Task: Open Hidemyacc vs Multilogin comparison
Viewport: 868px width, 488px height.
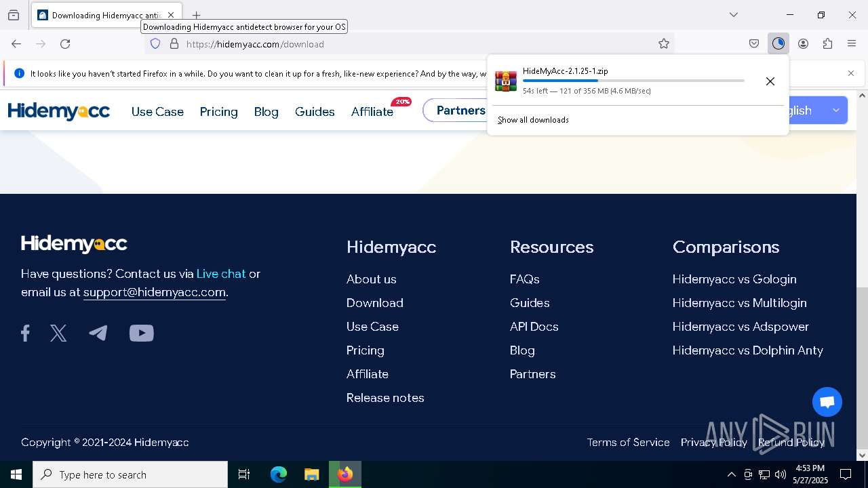Action: tap(740, 303)
